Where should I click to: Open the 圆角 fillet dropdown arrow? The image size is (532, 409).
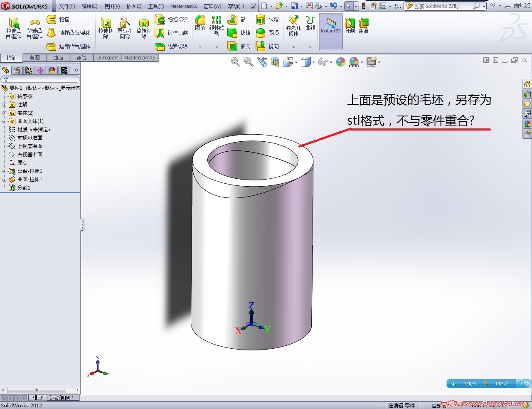200,47
